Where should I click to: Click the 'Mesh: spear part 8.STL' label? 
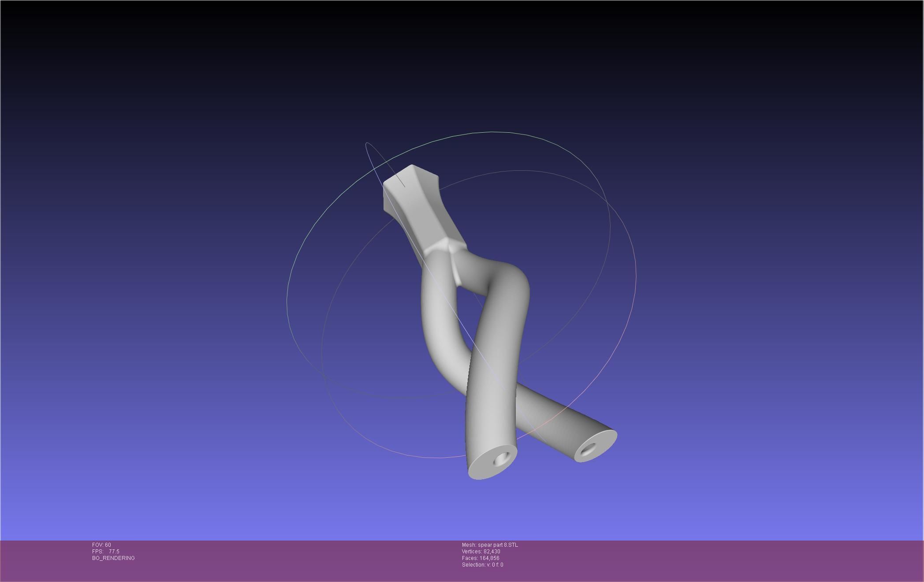(x=490, y=545)
